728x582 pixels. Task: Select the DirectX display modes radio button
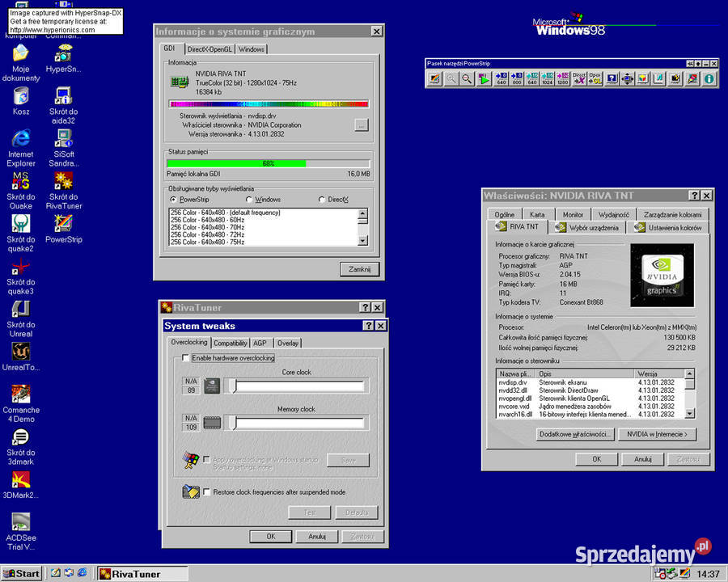pyautogui.click(x=322, y=200)
